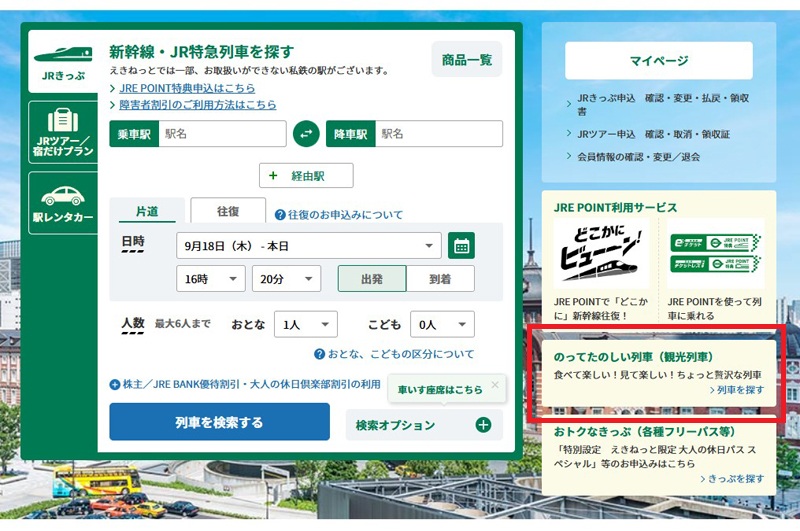800x531 pixels.
Task: Open 会員情報の確認・変更/退会 link
Action: (638, 157)
